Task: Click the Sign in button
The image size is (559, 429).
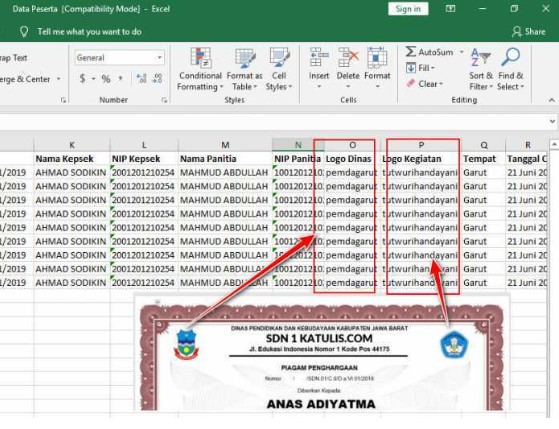Action: pyautogui.click(x=408, y=9)
